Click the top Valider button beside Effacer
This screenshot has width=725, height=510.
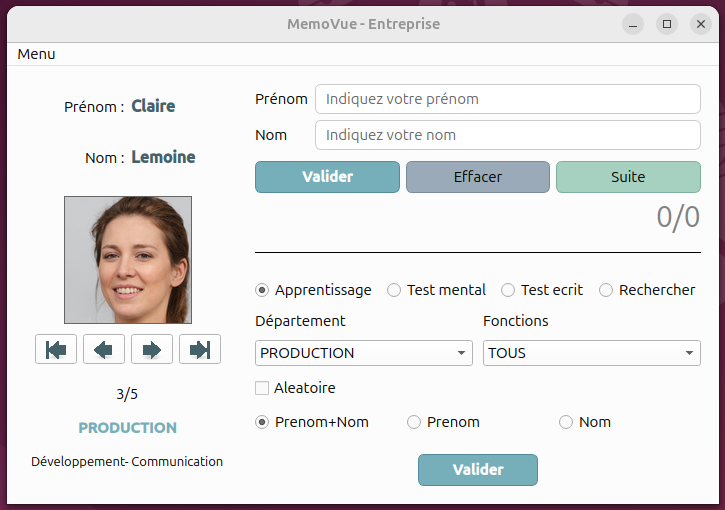click(x=327, y=177)
